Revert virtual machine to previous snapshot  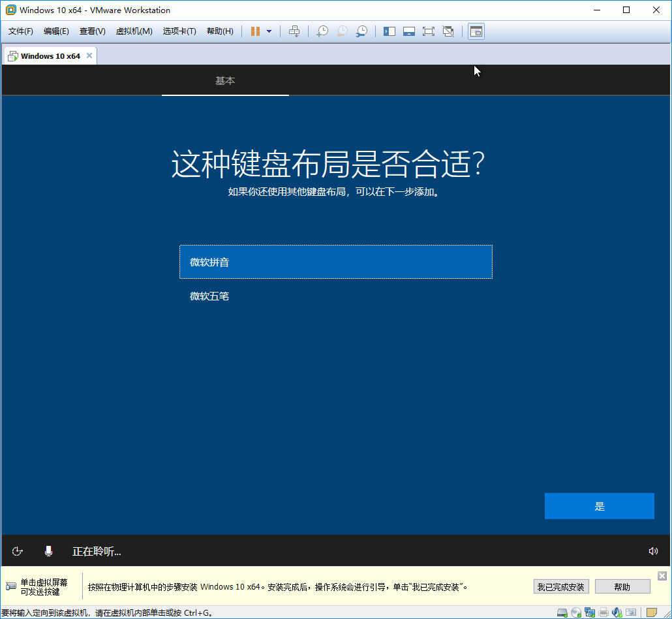[x=342, y=31]
